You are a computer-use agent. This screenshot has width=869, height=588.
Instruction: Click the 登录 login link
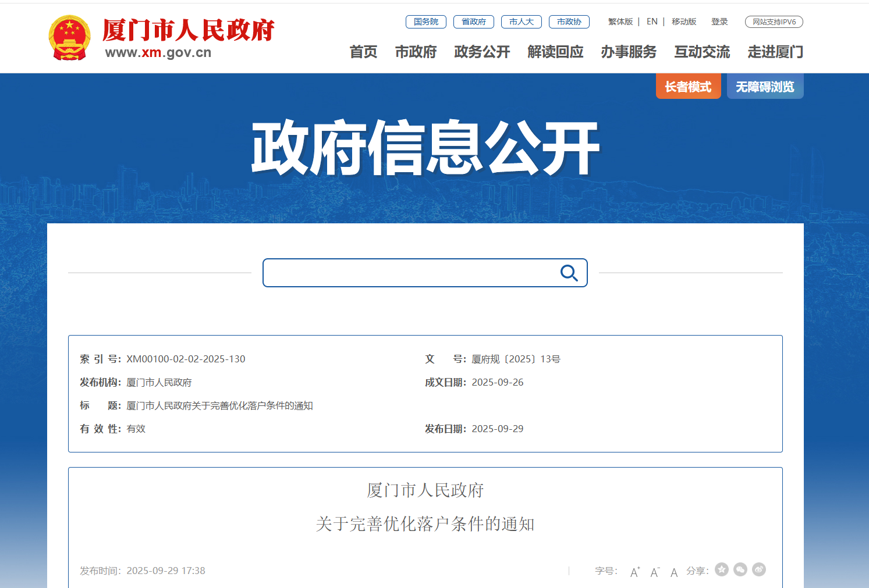point(719,22)
